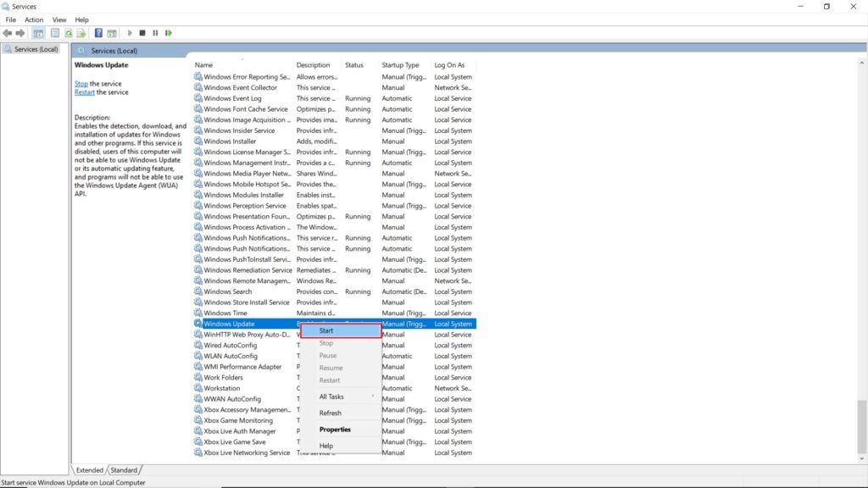Select the Workstation service row

pyautogui.click(x=334, y=388)
